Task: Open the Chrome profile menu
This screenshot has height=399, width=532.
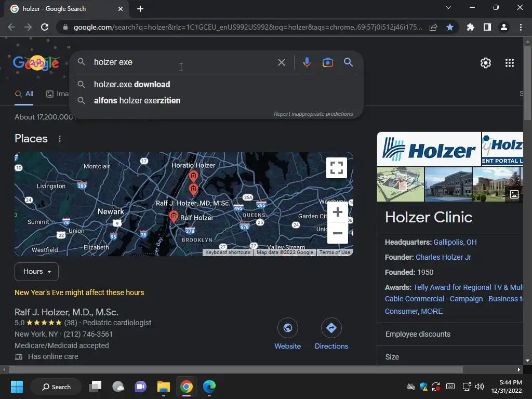Action: [x=504, y=27]
